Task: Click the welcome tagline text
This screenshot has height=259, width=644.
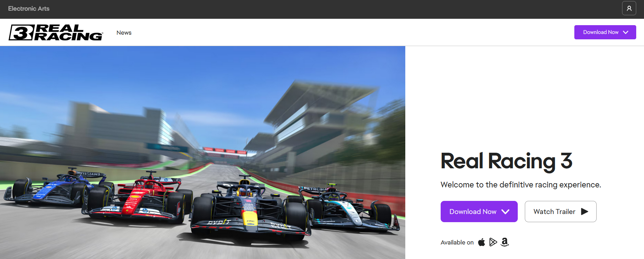Action: pyautogui.click(x=521, y=185)
